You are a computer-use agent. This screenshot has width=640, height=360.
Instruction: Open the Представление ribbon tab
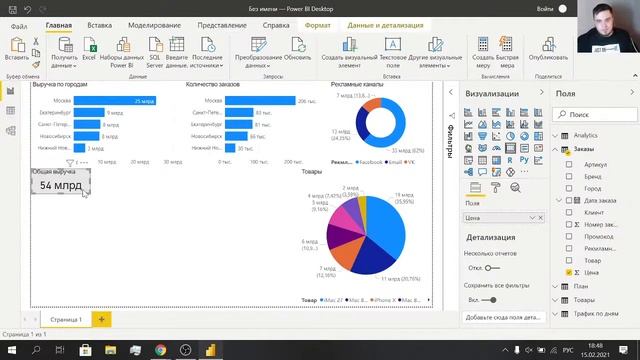point(222,25)
